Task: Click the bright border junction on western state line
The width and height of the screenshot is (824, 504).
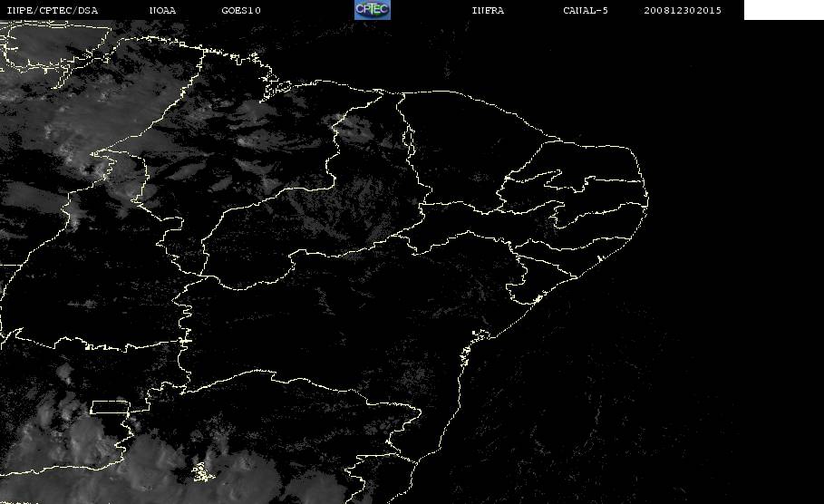Action: coord(185,341)
